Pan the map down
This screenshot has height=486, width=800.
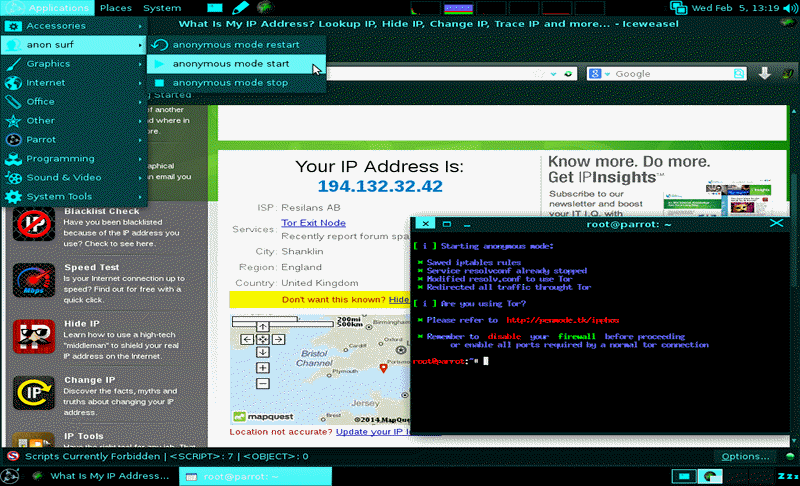(263, 352)
